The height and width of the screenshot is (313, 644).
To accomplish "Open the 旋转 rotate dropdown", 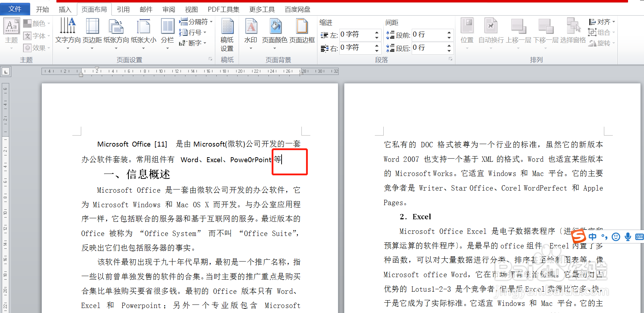I will click(602, 43).
